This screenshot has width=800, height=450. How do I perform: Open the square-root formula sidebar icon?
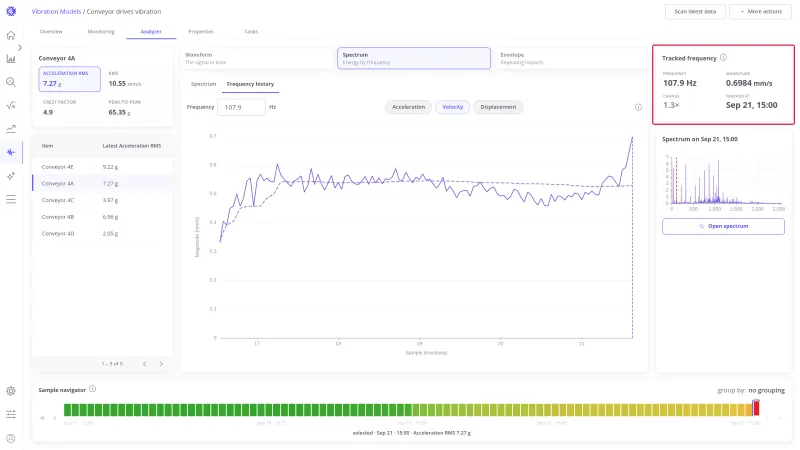(x=11, y=106)
